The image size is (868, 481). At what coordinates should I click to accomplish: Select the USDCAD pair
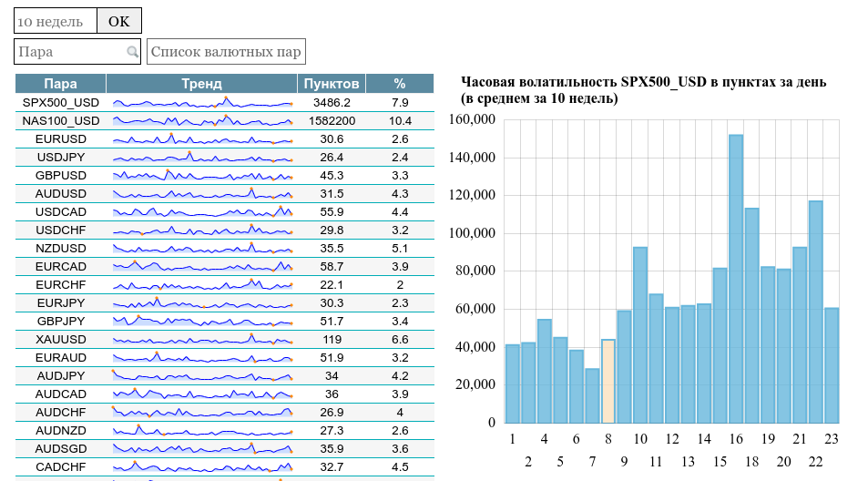coord(61,212)
